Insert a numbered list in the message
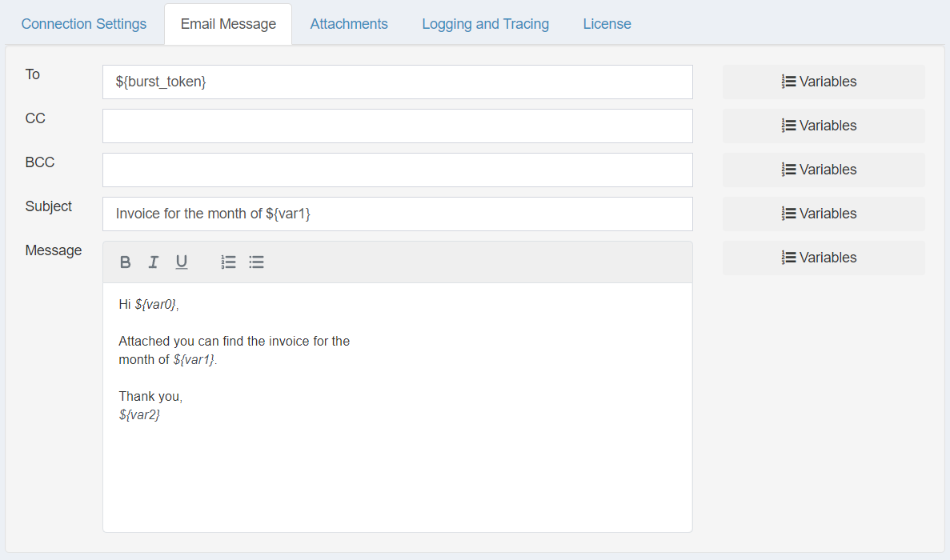The width and height of the screenshot is (950, 560). coord(228,262)
